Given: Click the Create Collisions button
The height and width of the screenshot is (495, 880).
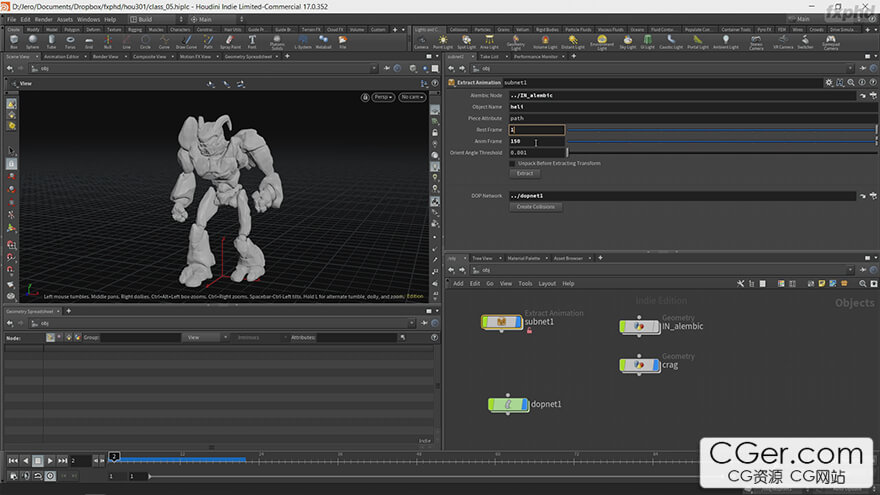Looking at the screenshot, I should (x=535, y=207).
